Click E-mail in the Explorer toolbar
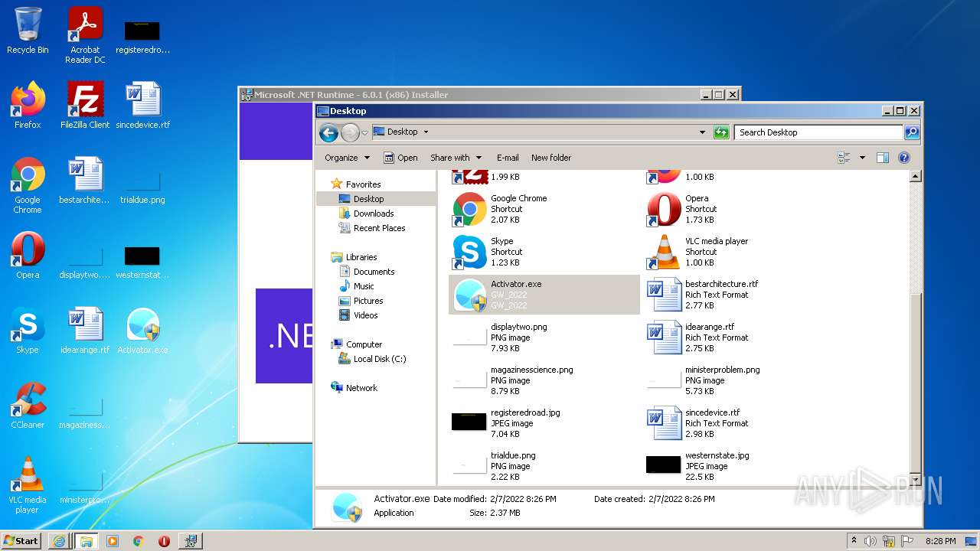Screen dimensions: 980x551 [x=508, y=158]
